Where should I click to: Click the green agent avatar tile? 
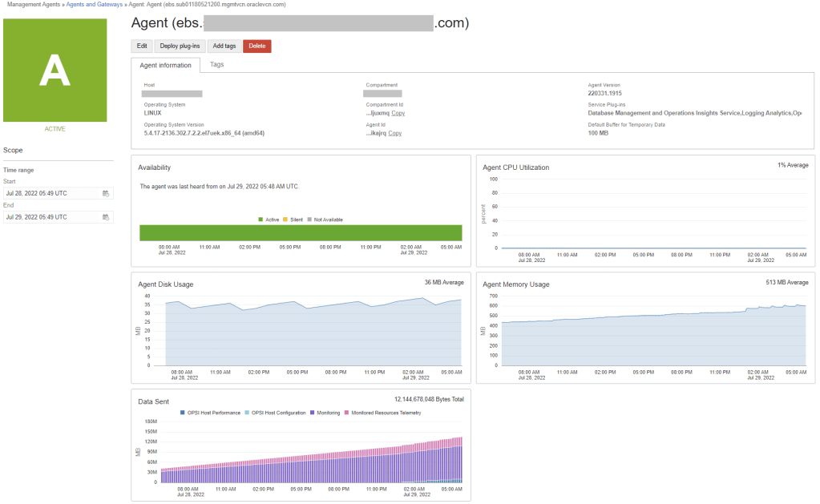click(55, 71)
